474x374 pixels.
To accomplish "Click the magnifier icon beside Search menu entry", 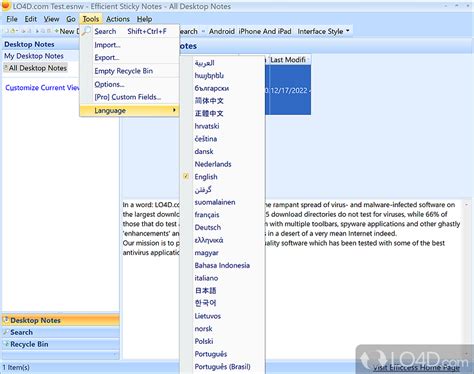I will coord(86,31).
